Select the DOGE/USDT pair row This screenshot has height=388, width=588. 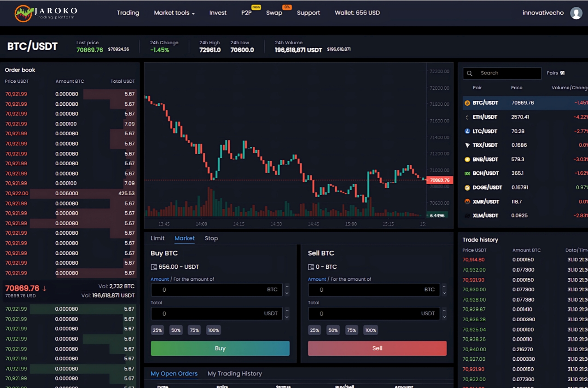[525, 188]
